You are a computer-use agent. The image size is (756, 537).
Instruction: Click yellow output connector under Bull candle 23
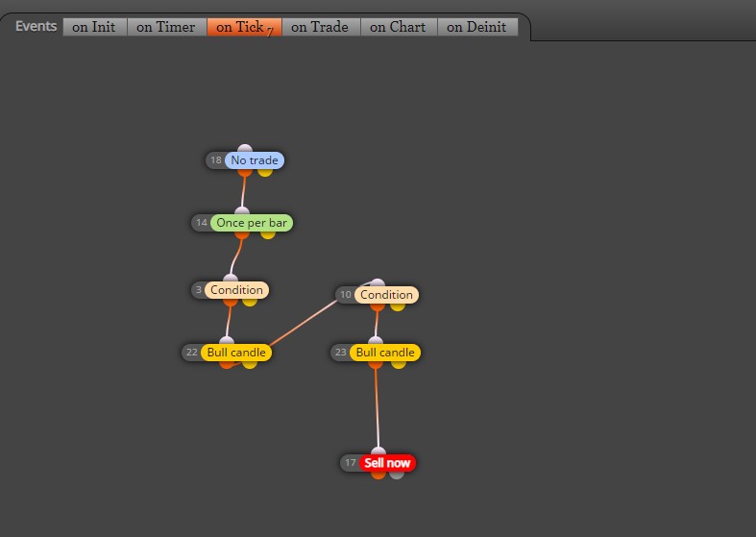pyautogui.click(x=399, y=364)
